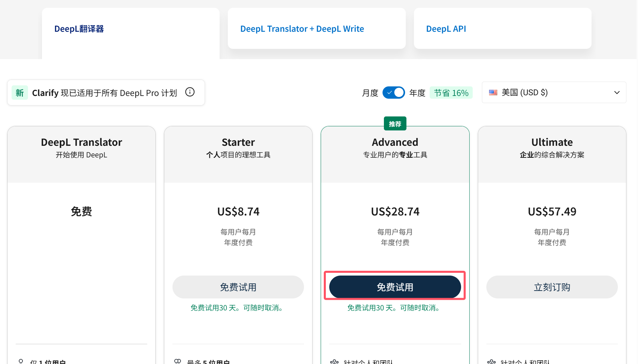Switch to DeepL Translator + DeepL Write tab
The width and height of the screenshot is (638, 364).
(302, 29)
